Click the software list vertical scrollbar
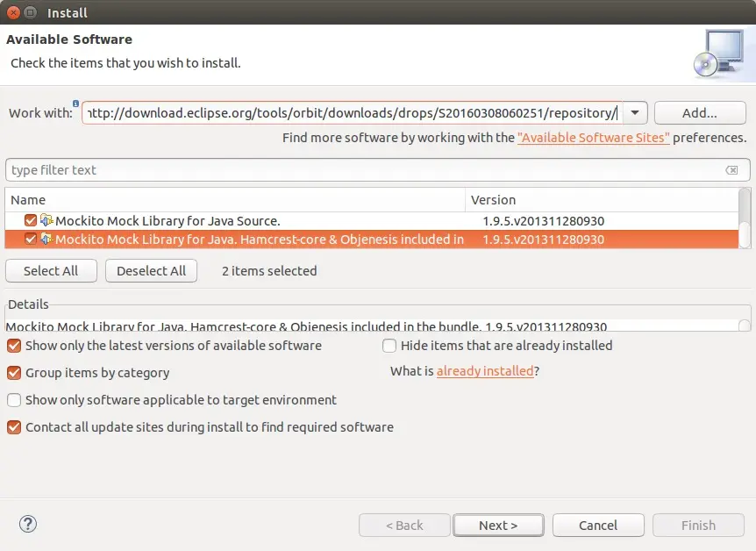 coord(745,218)
